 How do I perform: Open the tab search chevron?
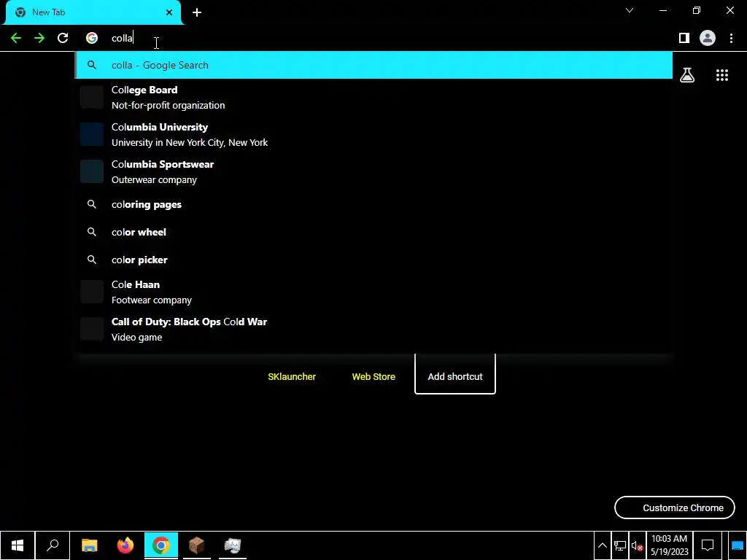(630, 10)
